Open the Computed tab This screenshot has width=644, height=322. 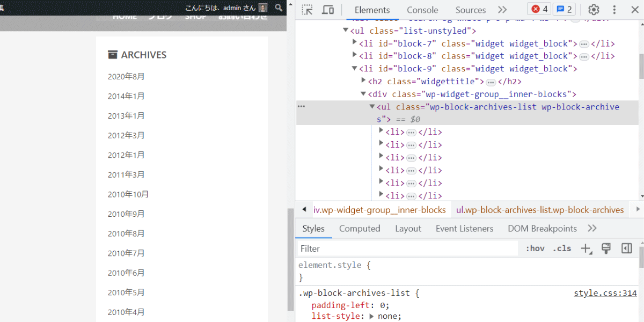coord(360,229)
